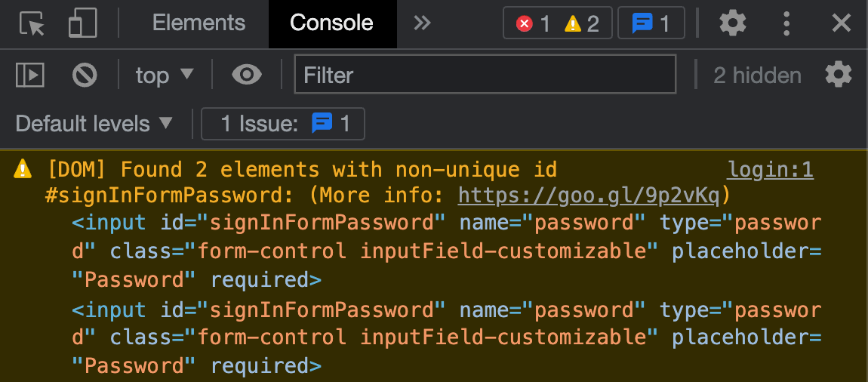Close the DevTools panel

tap(841, 23)
